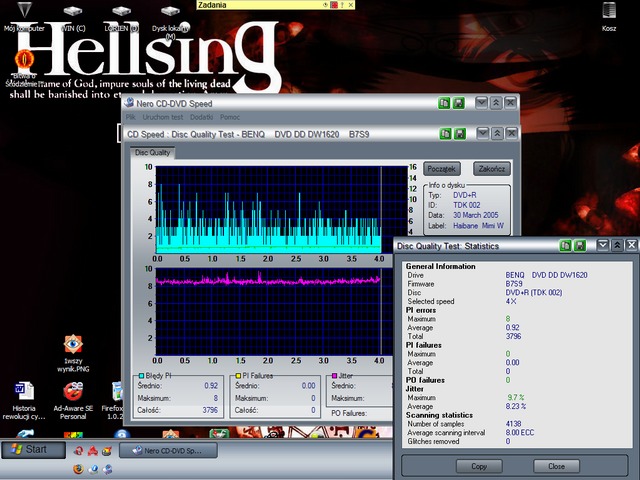Viewport: 640px width, 480px height.
Task: Click the exclamation icon in the Zadania bar
Action: click(x=342, y=5)
